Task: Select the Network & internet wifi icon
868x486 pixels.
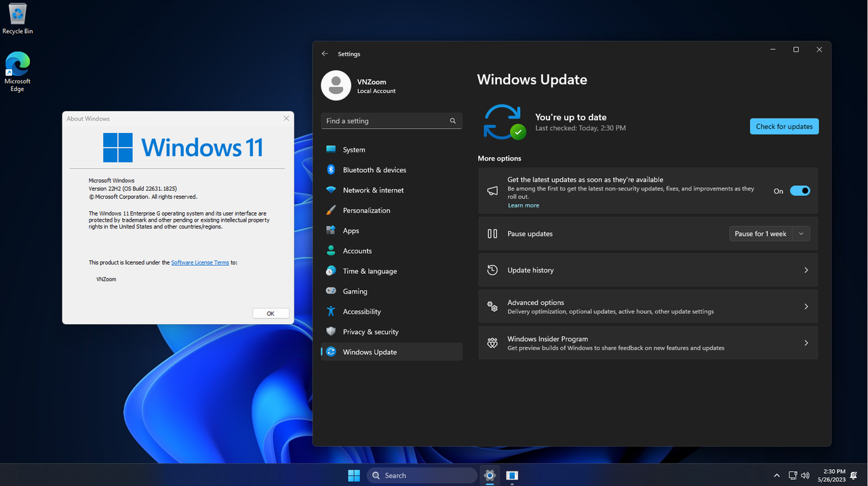Action: click(x=331, y=190)
